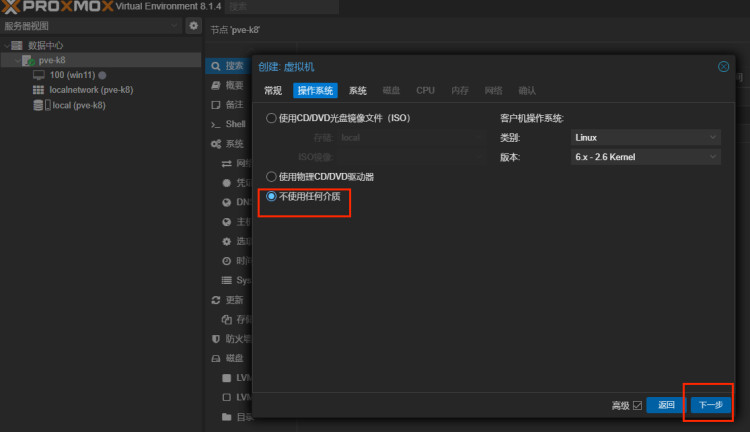Click the directory folder icon
The image size is (750, 432).
pyautogui.click(x=227, y=417)
